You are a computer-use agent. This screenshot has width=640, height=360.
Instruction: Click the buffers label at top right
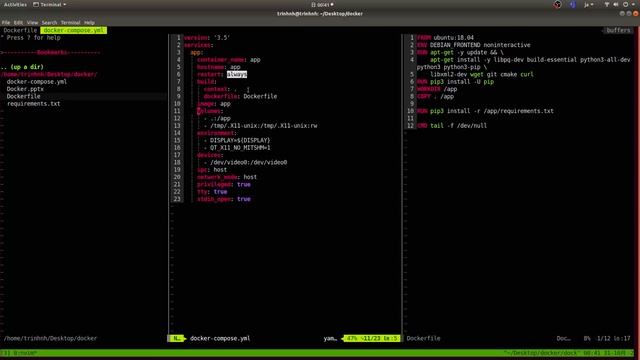618,30
